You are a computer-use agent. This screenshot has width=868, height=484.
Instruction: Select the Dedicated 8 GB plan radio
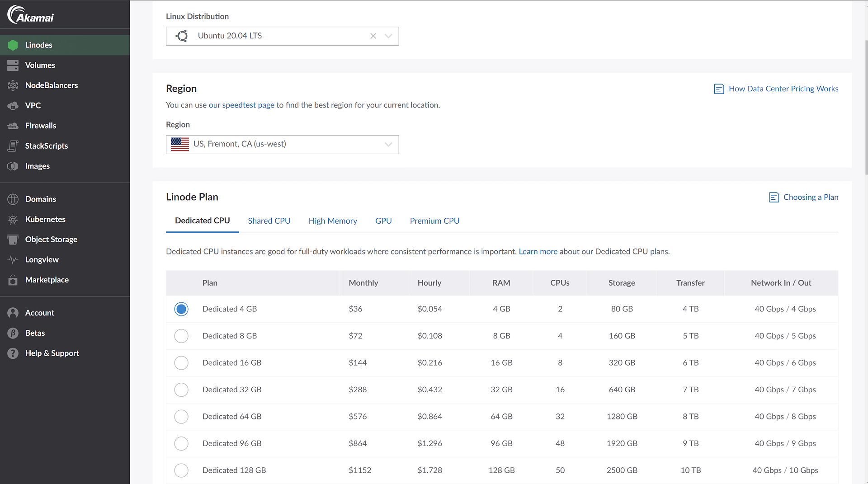click(x=181, y=336)
